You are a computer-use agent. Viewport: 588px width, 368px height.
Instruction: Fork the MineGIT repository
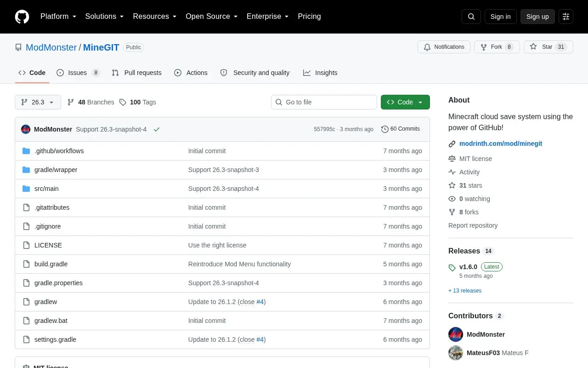[497, 47]
